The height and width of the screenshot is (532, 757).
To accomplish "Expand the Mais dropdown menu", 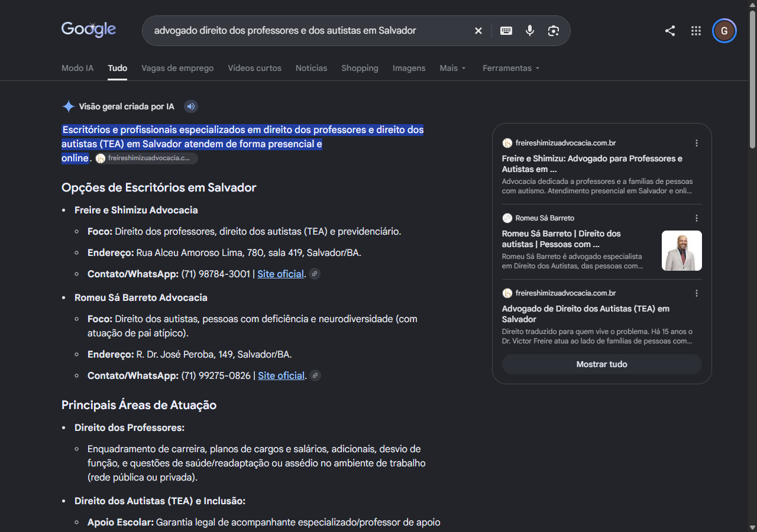I will click(453, 68).
